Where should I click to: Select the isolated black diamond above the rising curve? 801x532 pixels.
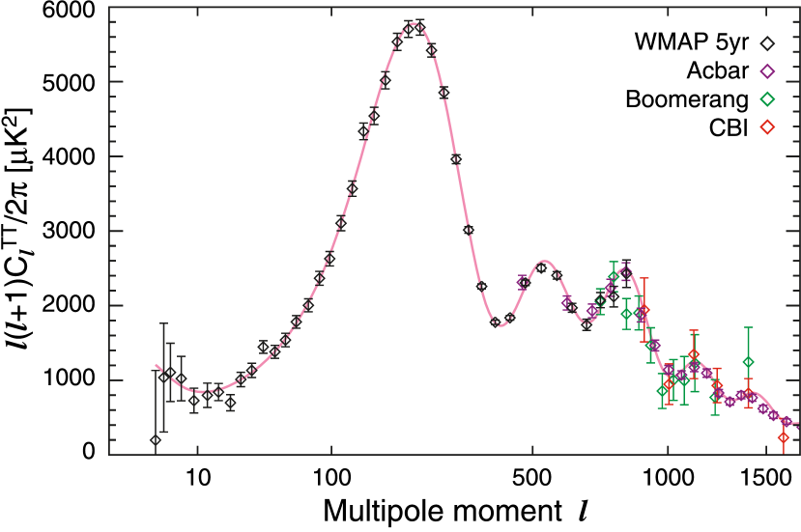(263, 347)
